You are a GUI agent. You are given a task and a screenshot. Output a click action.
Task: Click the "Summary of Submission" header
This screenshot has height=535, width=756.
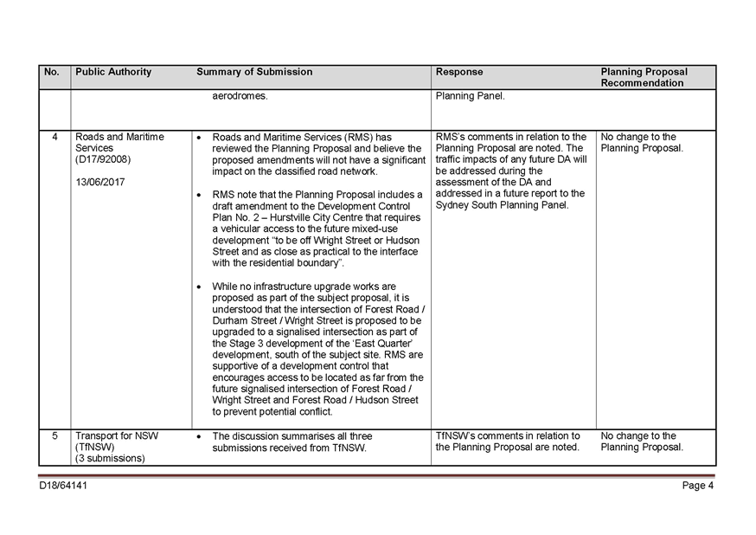pyautogui.click(x=254, y=72)
